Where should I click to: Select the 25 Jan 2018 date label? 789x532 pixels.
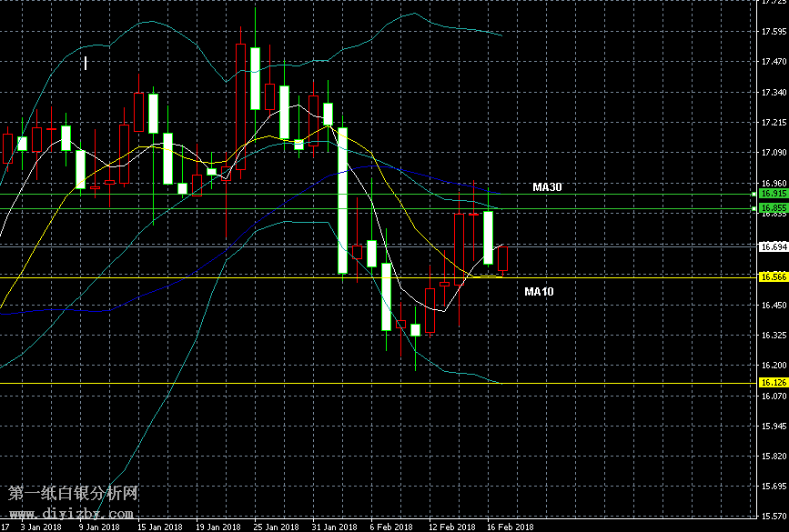click(x=276, y=527)
